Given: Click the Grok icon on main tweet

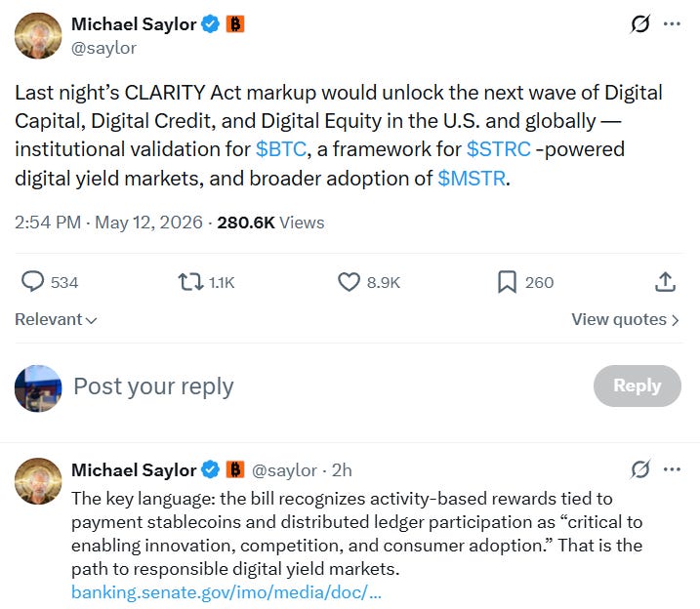Looking at the screenshot, I should 640,24.
